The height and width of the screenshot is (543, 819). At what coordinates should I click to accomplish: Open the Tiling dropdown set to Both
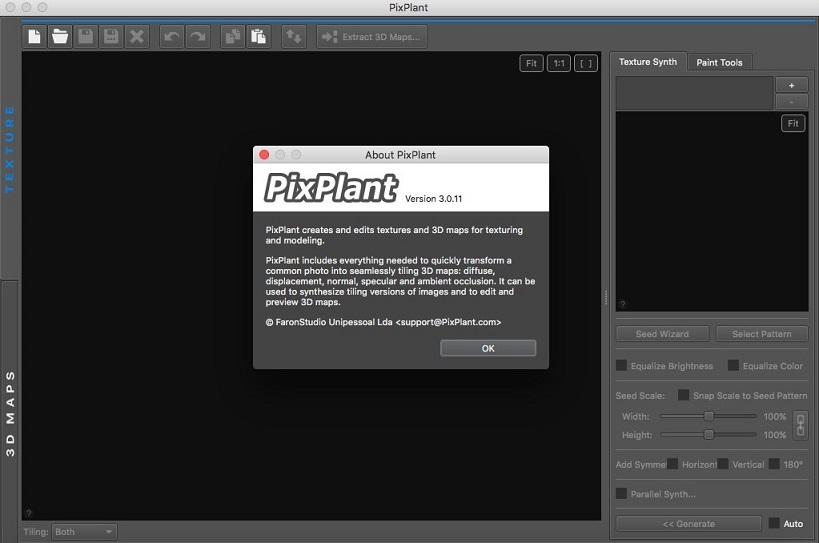click(x=84, y=532)
